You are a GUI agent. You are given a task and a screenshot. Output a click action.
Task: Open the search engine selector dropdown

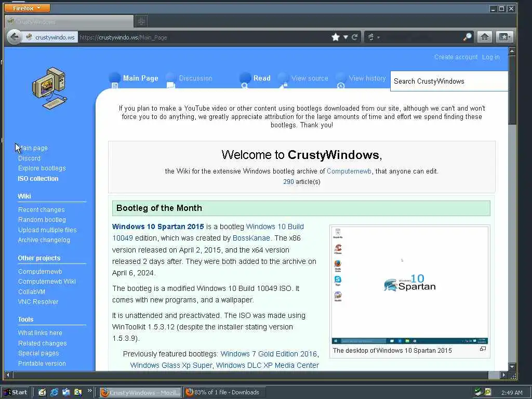(x=374, y=37)
